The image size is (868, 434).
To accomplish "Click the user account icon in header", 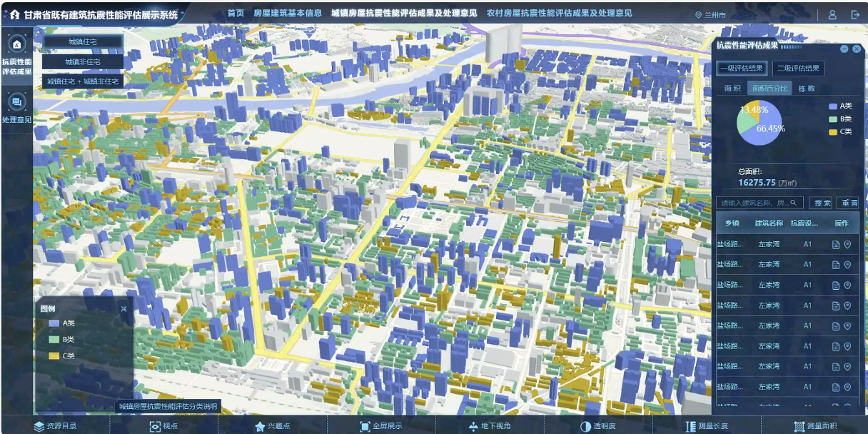I will 832,14.
